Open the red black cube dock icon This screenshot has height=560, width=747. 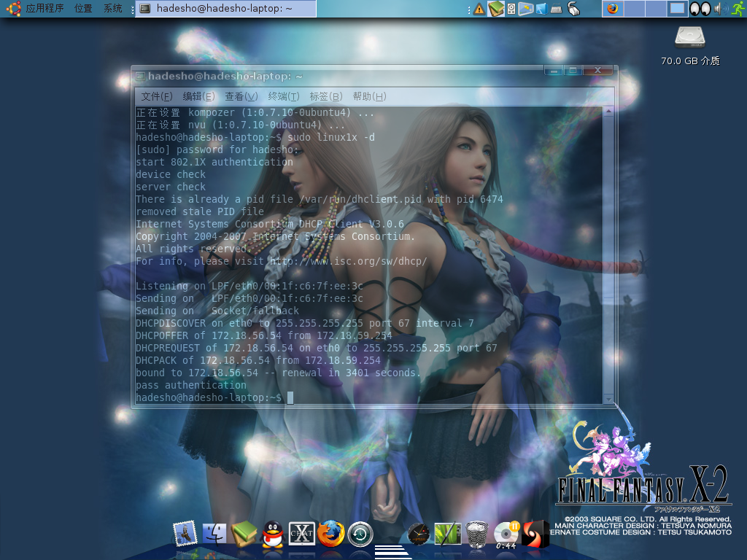(x=535, y=533)
